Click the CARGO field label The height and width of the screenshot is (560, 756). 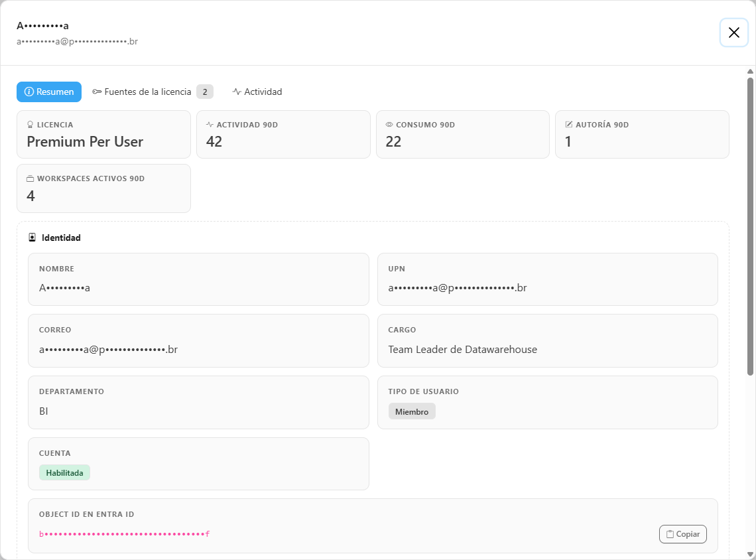[402, 330]
